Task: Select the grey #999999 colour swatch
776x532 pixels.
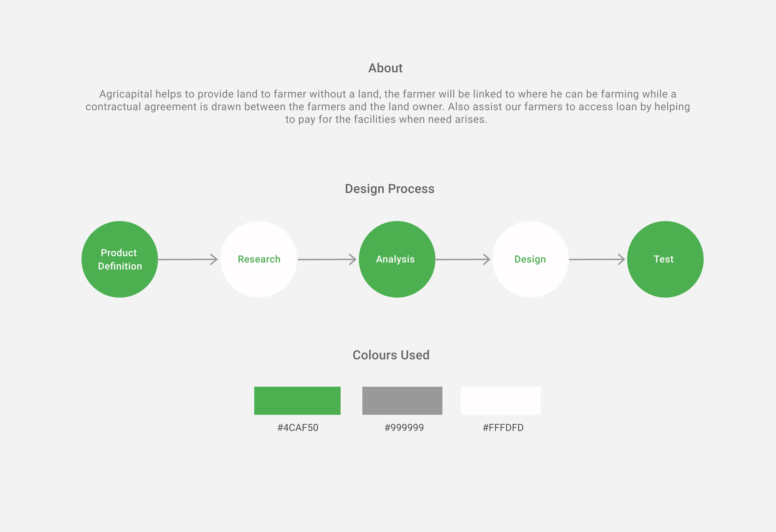Action: point(402,401)
